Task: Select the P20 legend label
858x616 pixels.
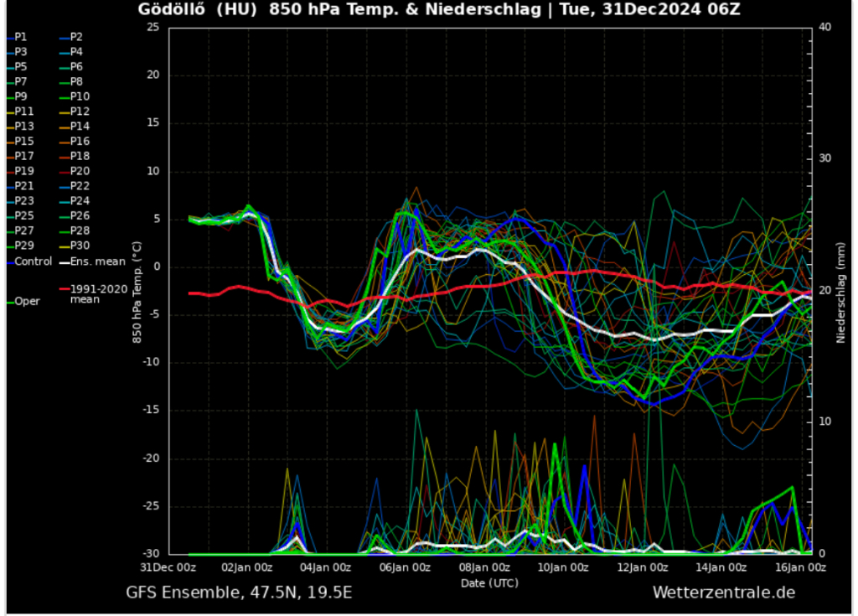Action: pyautogui.click(x=80, y=171)
